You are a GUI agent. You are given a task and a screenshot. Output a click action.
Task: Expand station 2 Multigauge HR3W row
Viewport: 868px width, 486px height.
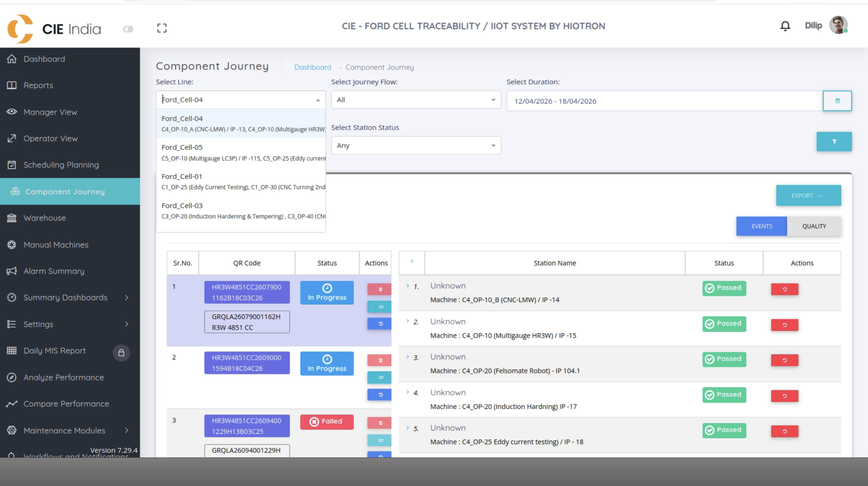coord(408,321)
